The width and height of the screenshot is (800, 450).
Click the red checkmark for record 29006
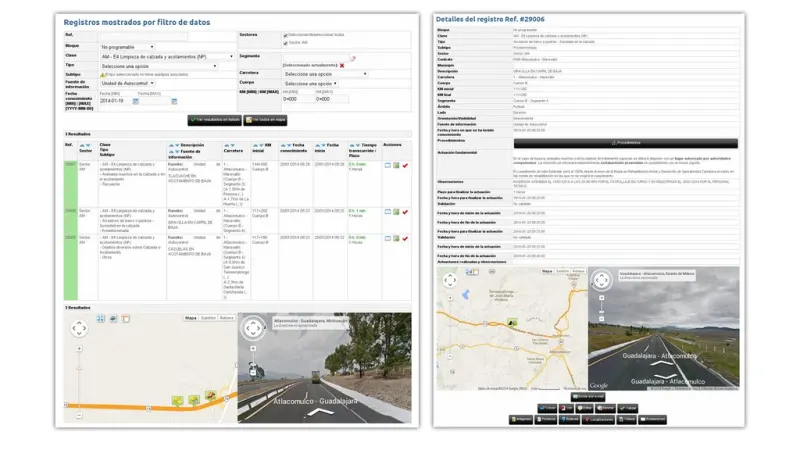(405, 212)
